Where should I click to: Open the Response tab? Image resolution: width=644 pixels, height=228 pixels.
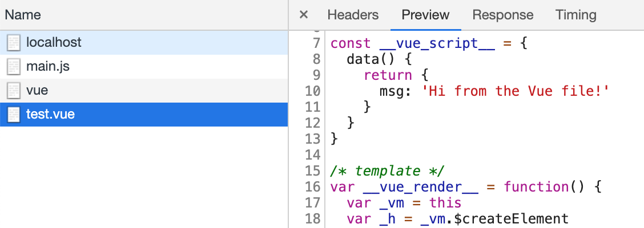click(x=503, y=15)
